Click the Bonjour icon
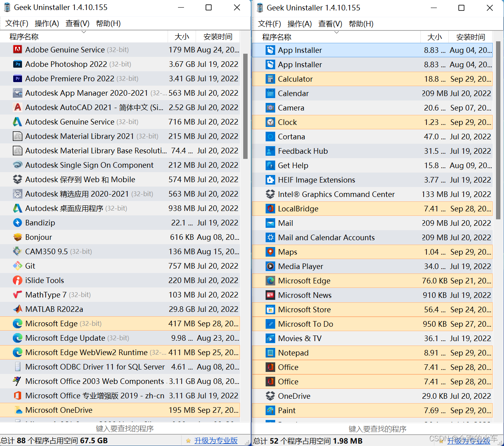504x446 pixels. [18, 237]
